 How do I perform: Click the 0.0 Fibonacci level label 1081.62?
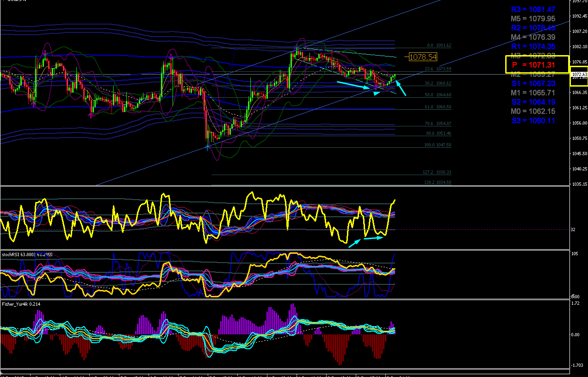439,45
